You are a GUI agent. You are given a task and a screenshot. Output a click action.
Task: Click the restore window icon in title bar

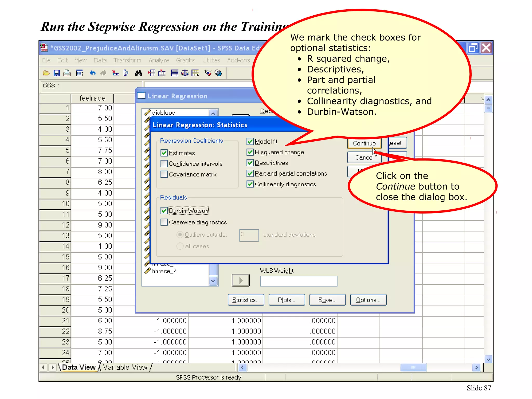click(x=473, y=48)
